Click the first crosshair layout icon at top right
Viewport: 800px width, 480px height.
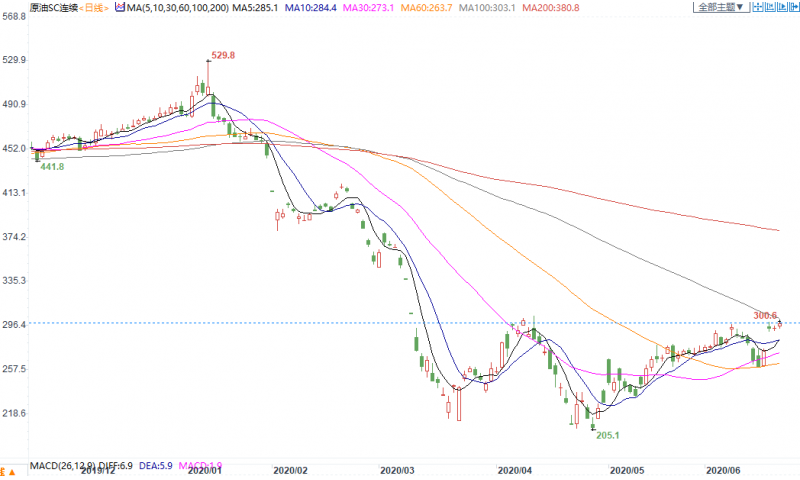[758, 6]
